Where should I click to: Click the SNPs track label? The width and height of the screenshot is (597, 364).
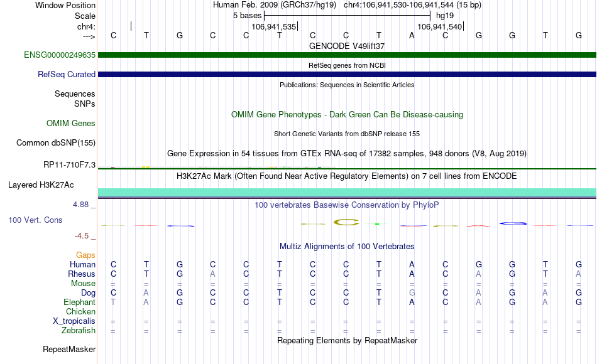tap(85, 104)
